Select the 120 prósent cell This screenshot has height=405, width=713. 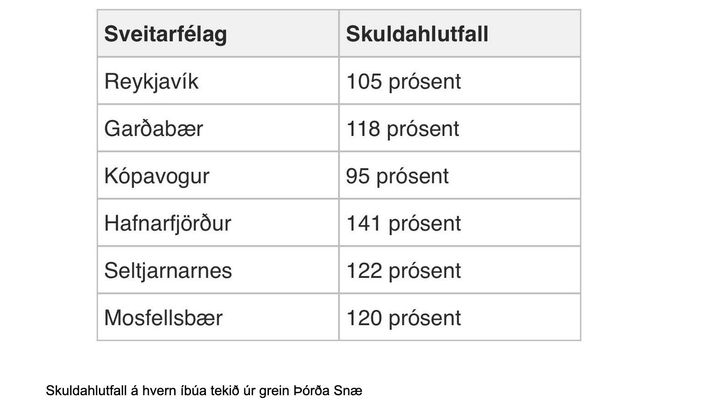coord(403,318)
